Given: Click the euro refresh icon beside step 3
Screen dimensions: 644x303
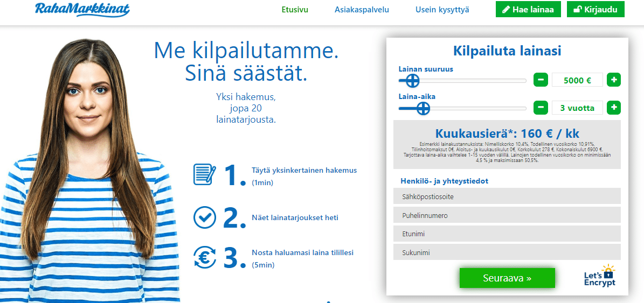Looking at the screenshot, I should tap(205, 257).
